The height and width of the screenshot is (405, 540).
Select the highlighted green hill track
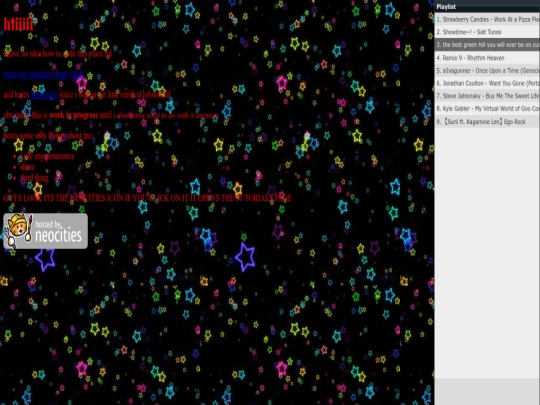point(487,45)
